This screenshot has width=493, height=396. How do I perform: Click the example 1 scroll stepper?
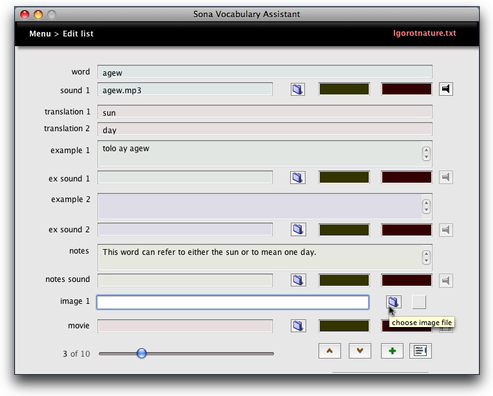(426, 154)
